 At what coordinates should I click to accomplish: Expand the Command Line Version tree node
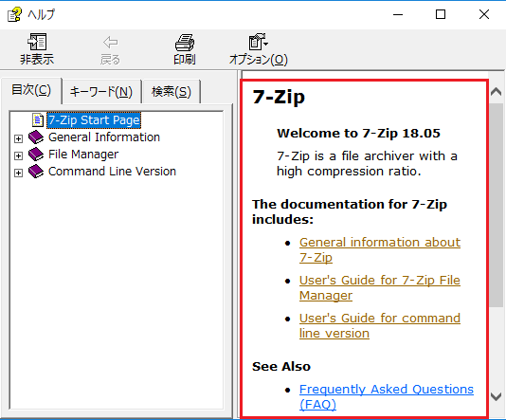click(18, 173)
